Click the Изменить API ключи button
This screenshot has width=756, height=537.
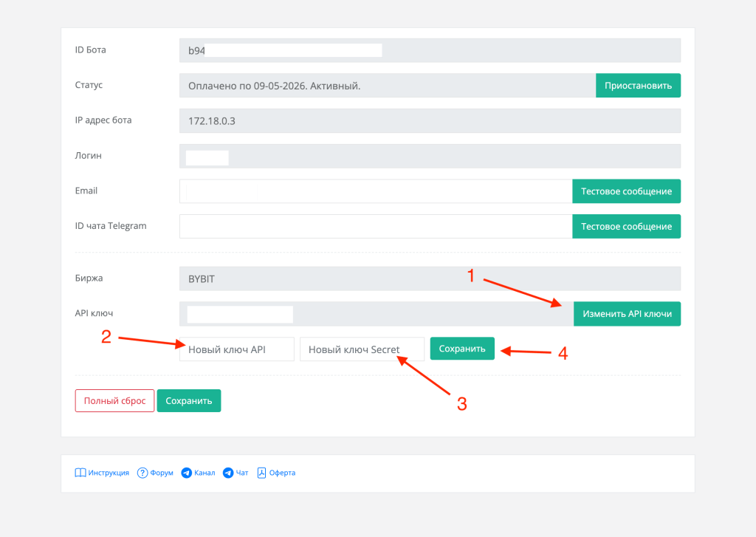[x=627, y=314]
